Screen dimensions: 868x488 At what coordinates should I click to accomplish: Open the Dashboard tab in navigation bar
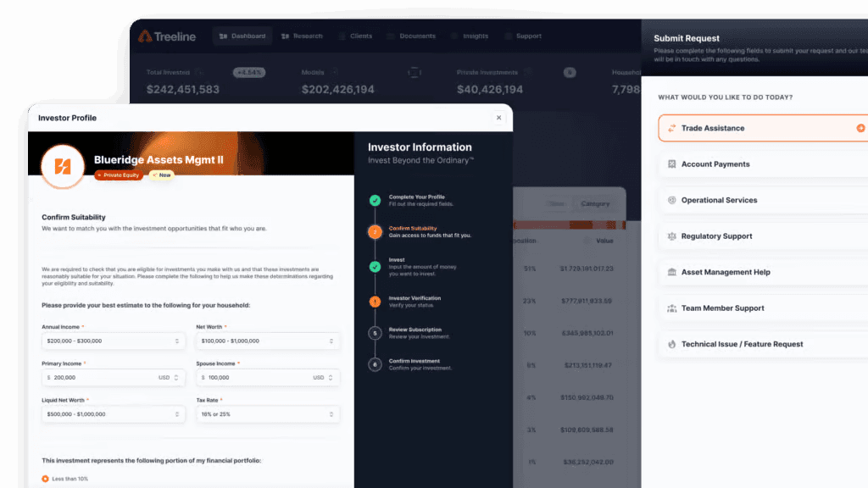(x=242, y=36)
